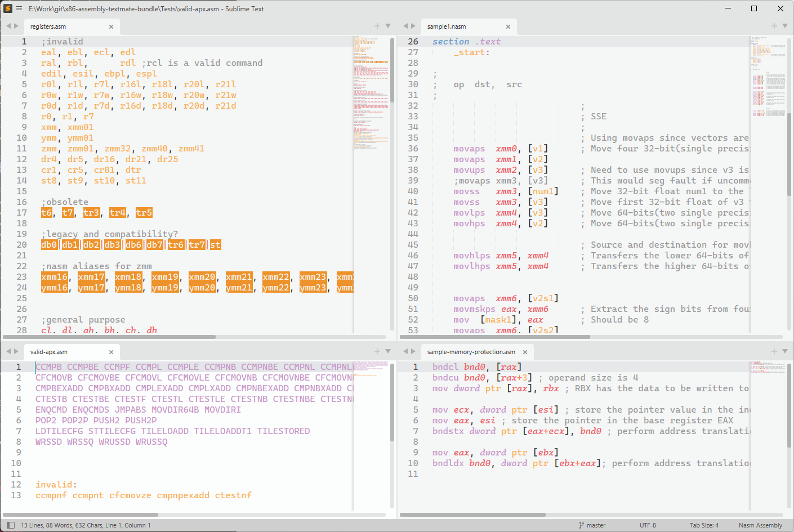The height and width of the screenshot is (532, 794).
Task: Click line number 26 in sample1.nasm
Action: coord(413,42)
